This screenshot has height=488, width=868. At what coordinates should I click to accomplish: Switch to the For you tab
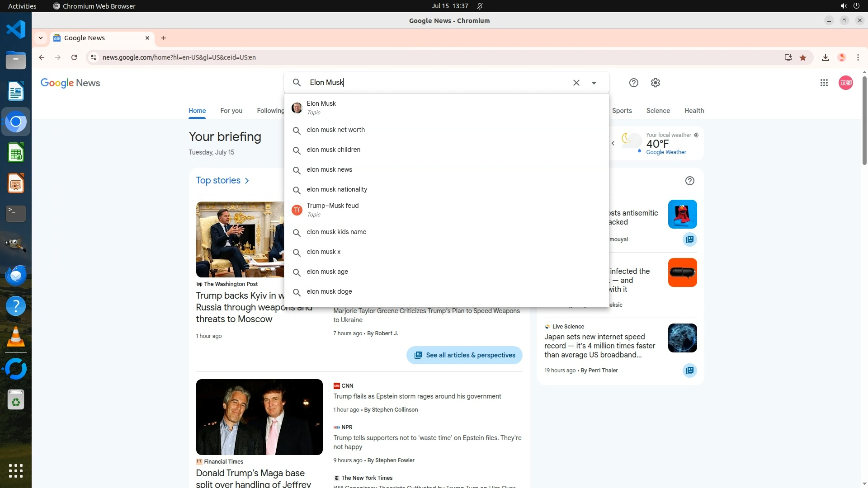[x=231, y=111]
